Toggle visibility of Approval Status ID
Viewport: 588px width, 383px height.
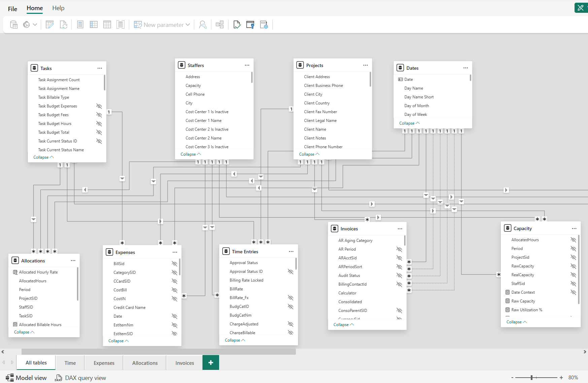(x=290, y=272)
